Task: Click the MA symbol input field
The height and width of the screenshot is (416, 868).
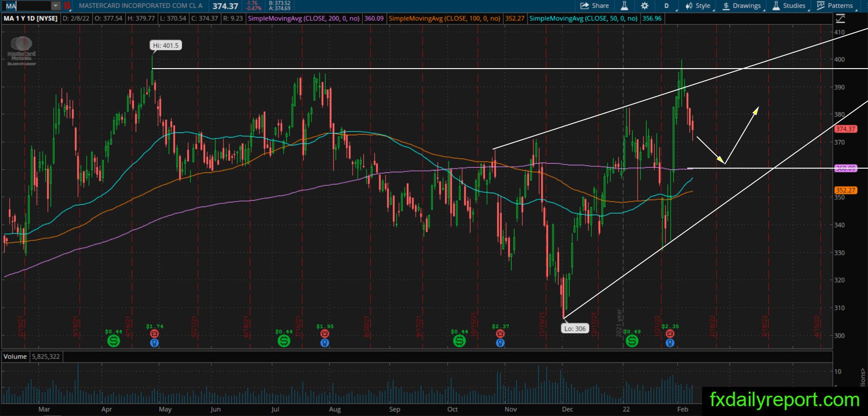Action: click(x=28, y=6)
